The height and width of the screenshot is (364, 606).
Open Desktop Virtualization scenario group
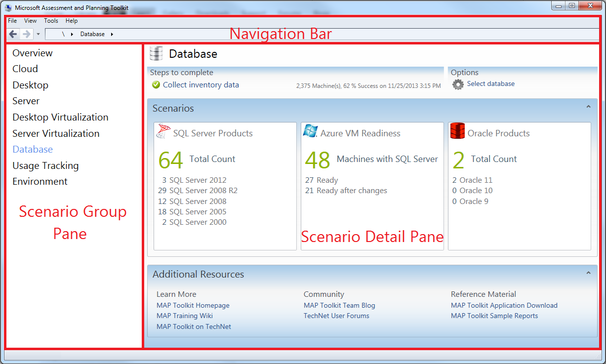click(x=61, y=117)
